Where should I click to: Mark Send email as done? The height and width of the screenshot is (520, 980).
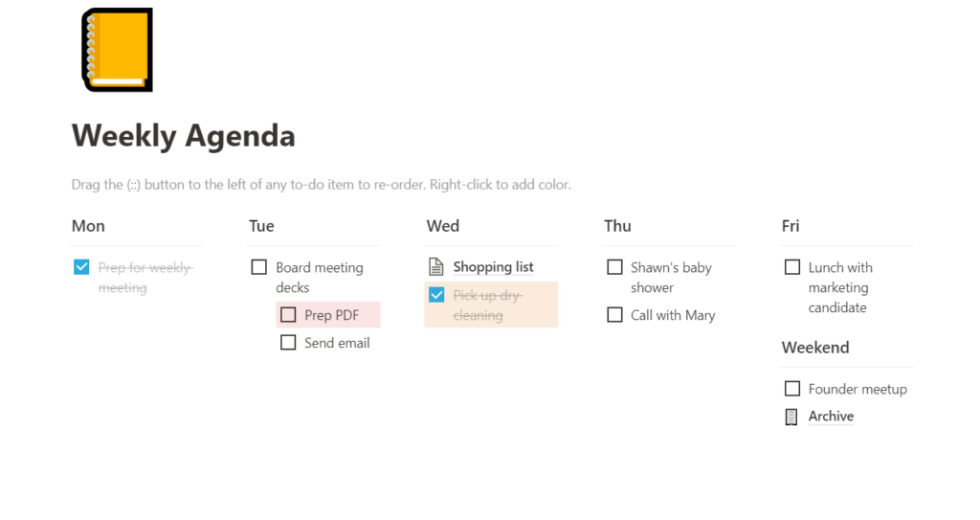(288, 342)
